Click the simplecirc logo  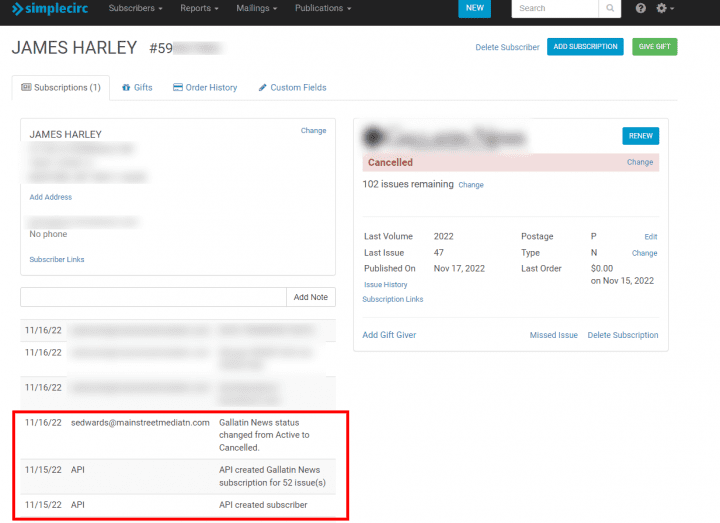[x=50, y=8]
